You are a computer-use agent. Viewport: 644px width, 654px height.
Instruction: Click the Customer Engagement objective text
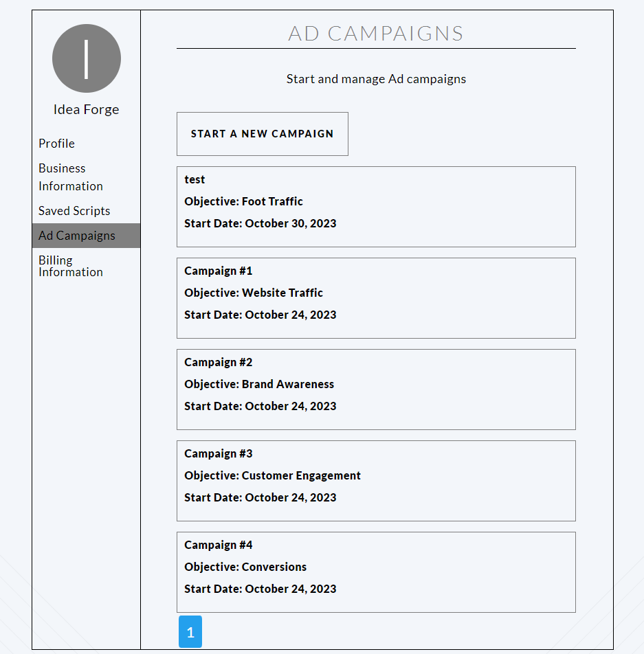pos(301,475)
